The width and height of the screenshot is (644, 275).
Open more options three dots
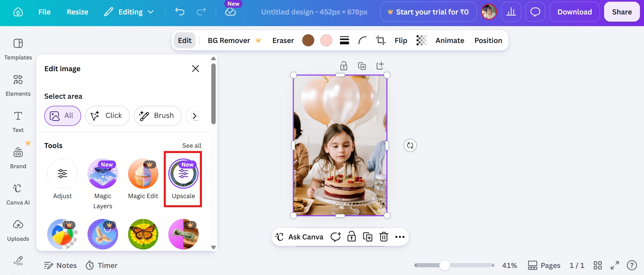(400, 237)
